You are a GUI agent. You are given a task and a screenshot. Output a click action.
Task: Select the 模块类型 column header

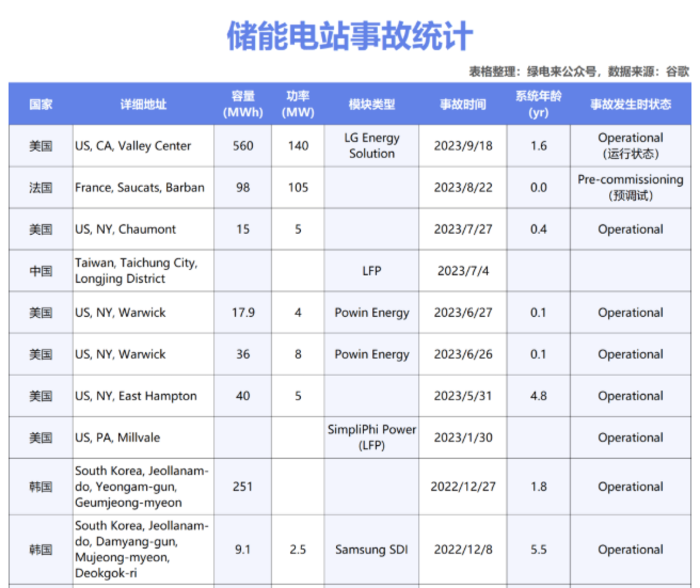(x=371, y=104)
